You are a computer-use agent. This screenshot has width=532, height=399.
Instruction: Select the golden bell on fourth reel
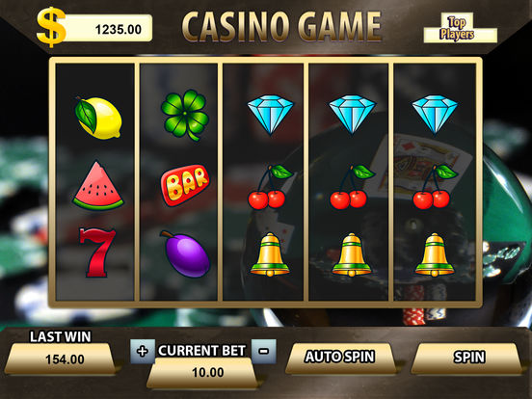[352, 254]
